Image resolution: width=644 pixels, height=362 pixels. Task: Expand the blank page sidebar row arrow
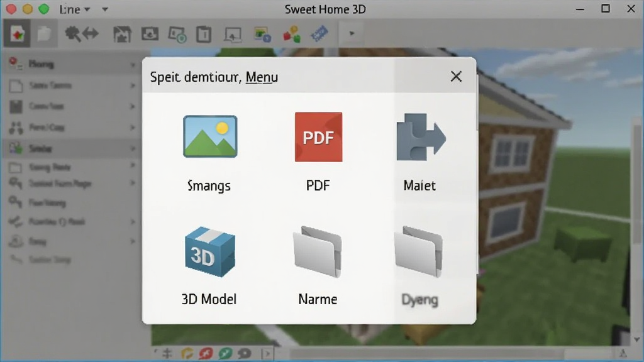coord(133,85)
